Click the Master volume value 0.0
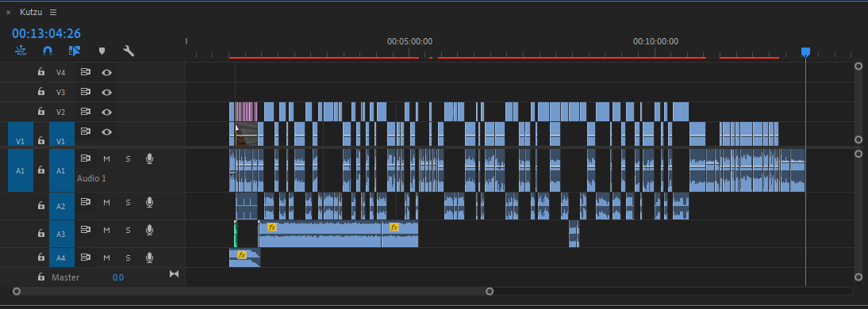The image size is (868, 309). [x=118, y=277]
